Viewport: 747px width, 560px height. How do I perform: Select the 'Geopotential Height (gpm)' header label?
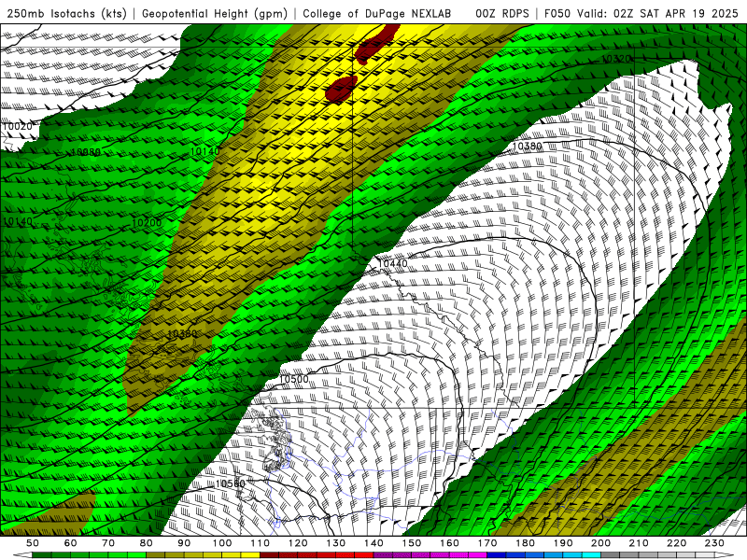pyautogui.click(x=215, y=13)
